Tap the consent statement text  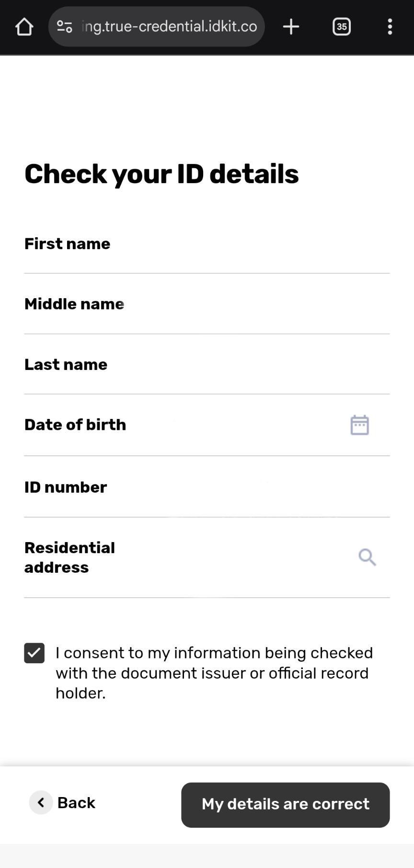tap(214, 673)
